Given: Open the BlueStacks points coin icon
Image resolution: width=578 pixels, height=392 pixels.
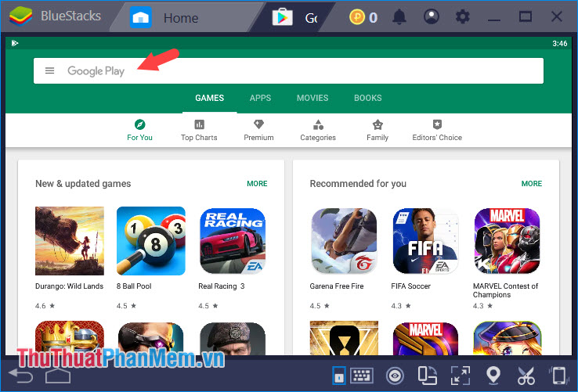Looking at the screenshot, I should click(357, 17).
